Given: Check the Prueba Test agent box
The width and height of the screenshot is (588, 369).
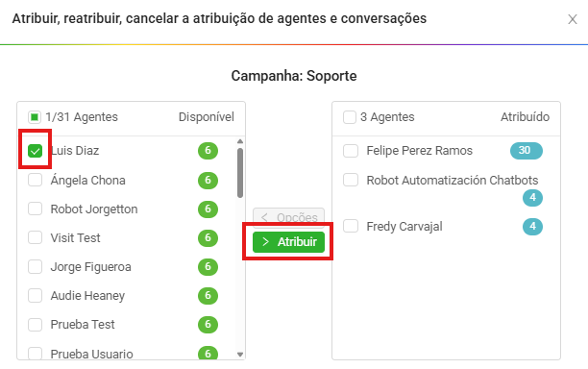Looking at the screenshot, I should pos(35,325).
